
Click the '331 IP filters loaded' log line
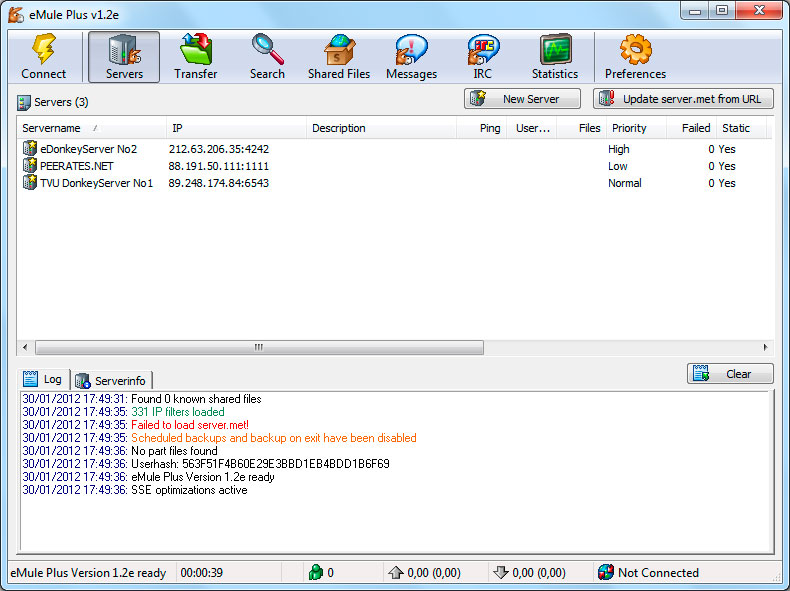click(x=123, y=412)
